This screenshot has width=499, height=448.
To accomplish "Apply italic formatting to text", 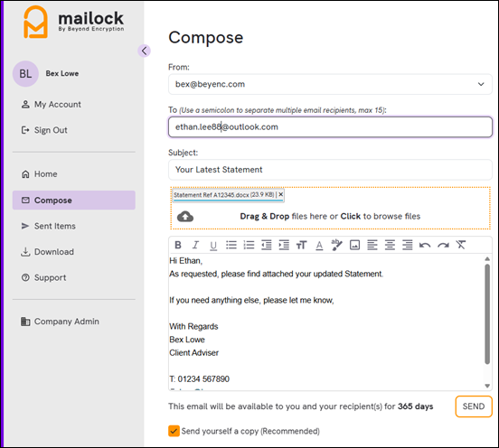I will tap(195, 245).
